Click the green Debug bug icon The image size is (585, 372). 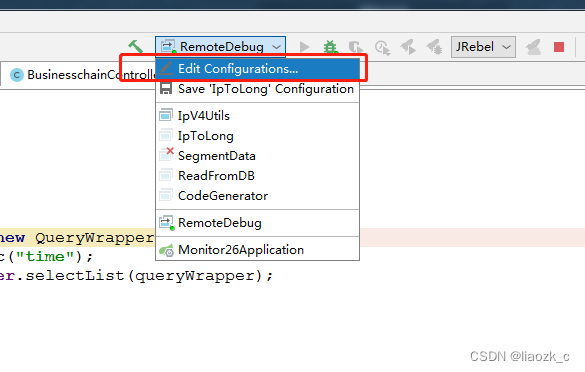click(330, 47)
